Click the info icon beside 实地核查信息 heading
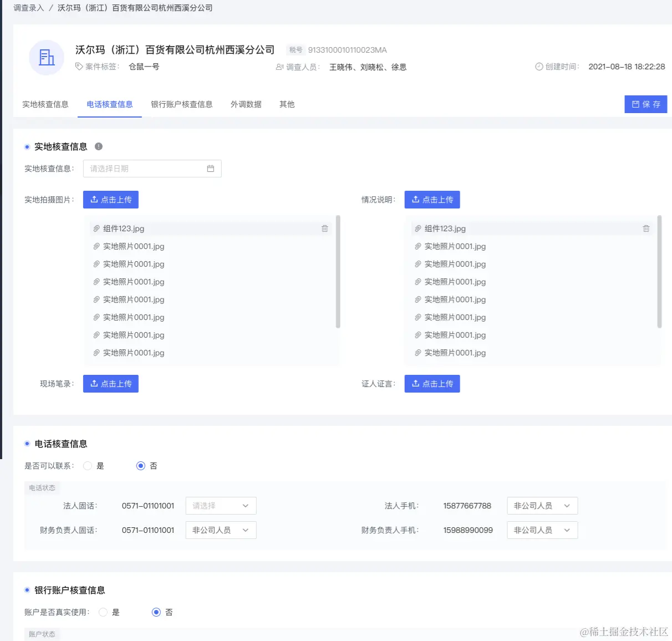The height and width of the screenshot is (641, 672). click(x=99, y=146)
